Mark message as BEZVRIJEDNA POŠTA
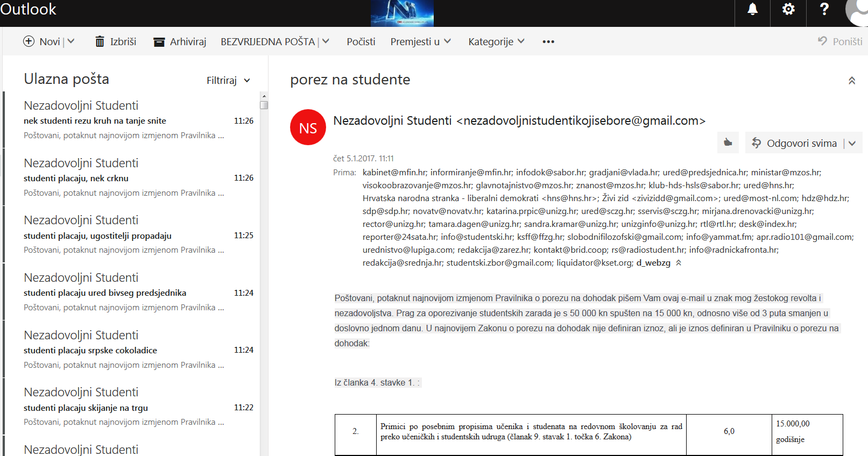This screenshot has width=868, height=456. (x=267, y=41)
